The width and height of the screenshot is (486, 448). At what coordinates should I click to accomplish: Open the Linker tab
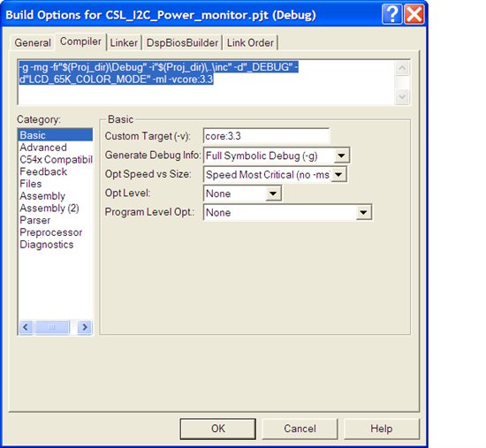coord(124,42)
